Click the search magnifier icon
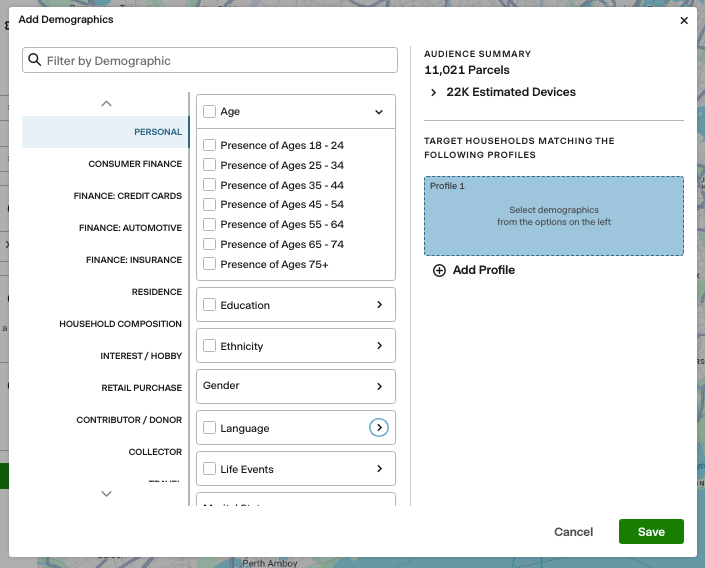The image size is (705, 568). pyautogui.click(x=35, y=60)
